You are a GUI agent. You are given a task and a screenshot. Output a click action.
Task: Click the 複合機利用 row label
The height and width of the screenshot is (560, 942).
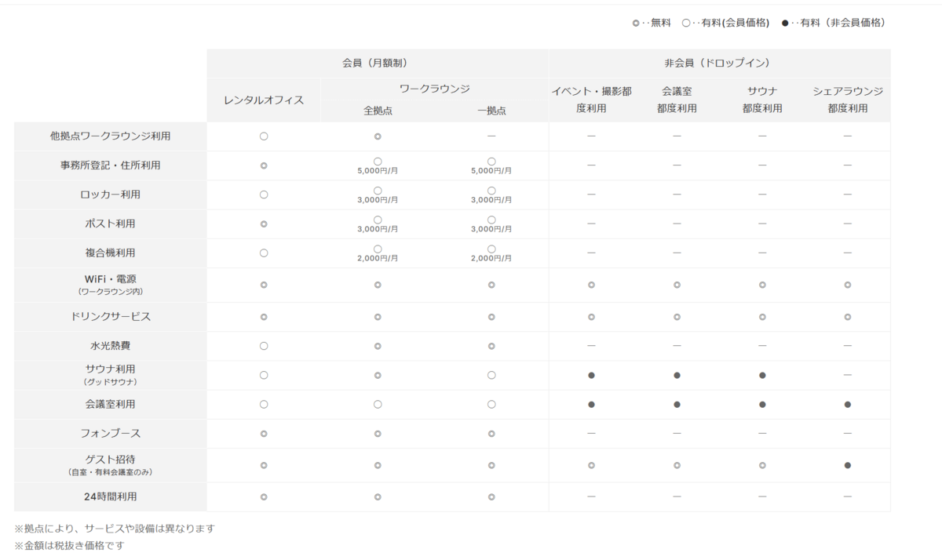[x=110, y=253]
